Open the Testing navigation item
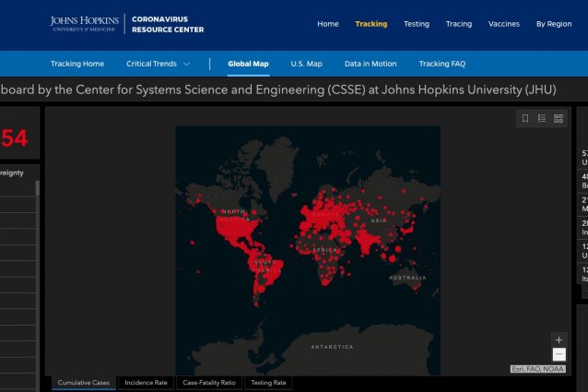 tap(417, 24)
